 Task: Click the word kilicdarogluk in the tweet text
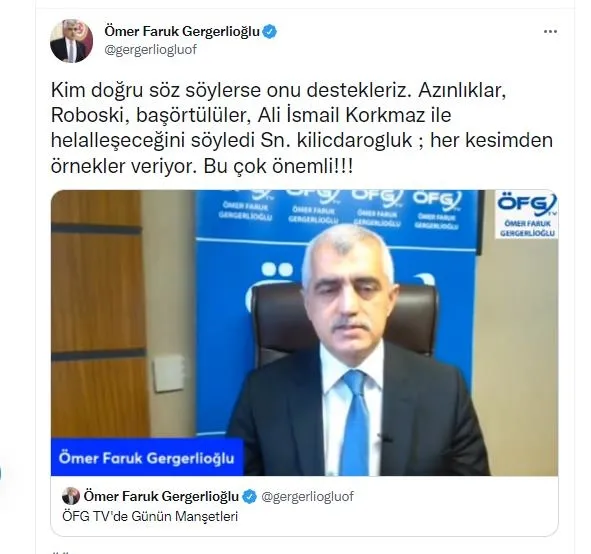pyautogui.click(x=355, y=140)
